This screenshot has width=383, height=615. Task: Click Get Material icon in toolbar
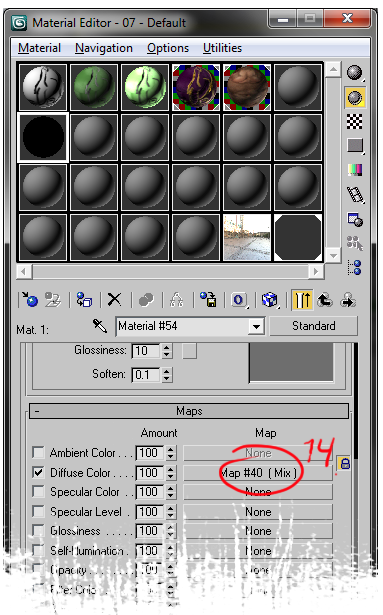coord(30,300)
